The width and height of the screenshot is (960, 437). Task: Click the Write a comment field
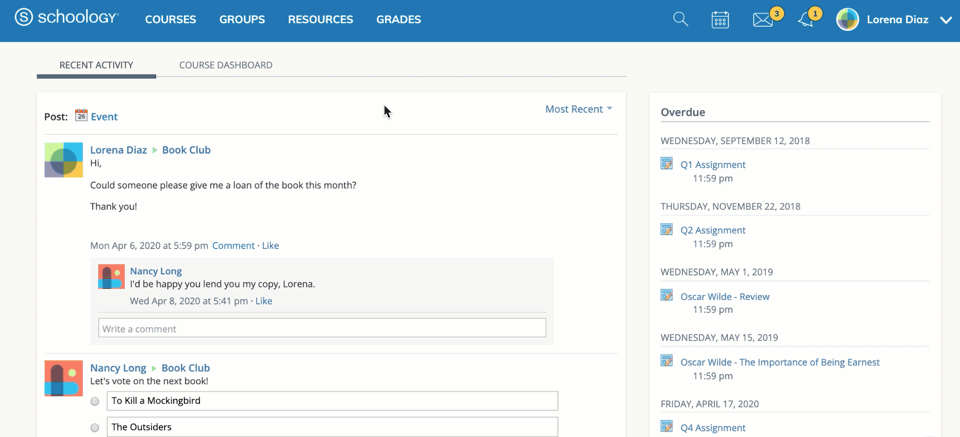pyautogui.click(x=322, y=328)
